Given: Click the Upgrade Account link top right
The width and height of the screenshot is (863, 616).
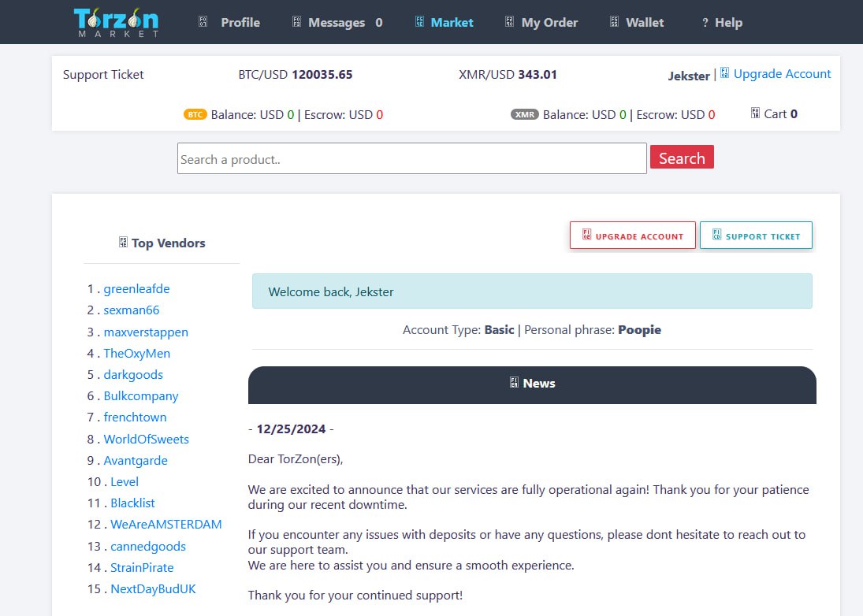Looking at the screenshot, I should point(782,73).
